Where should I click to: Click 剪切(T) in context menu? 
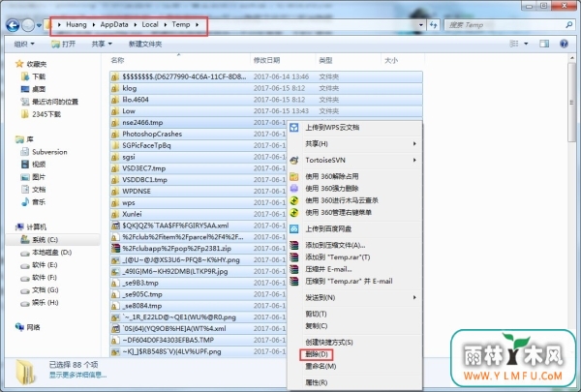tap(355, 314)
